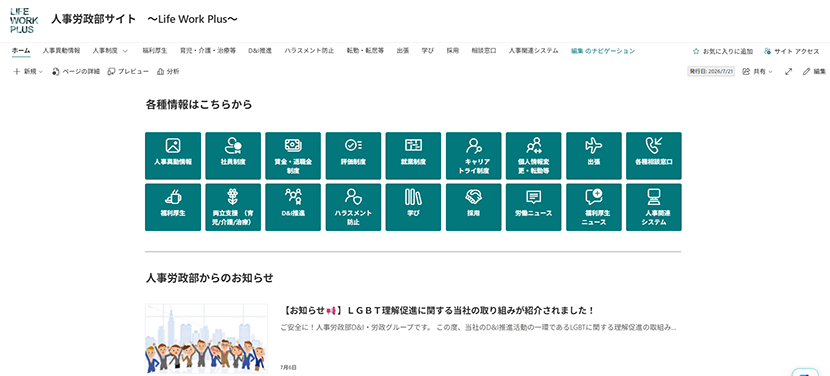Go to 採用 in top navigation
830x376 pixels.
[453, 51]
